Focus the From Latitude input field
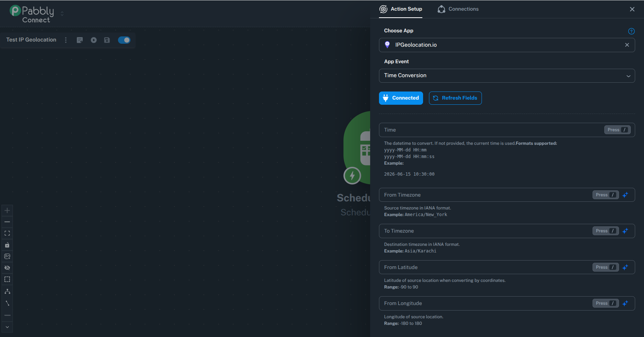 pyautogui.click(x=507, y=267)
